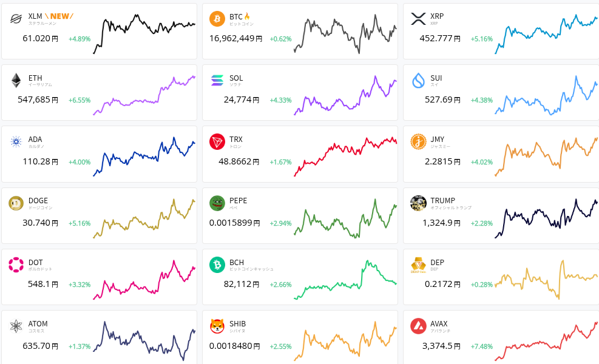Click the red Avalanche AVAX icon
Screen dimensions: 599x364
point(418,326)
